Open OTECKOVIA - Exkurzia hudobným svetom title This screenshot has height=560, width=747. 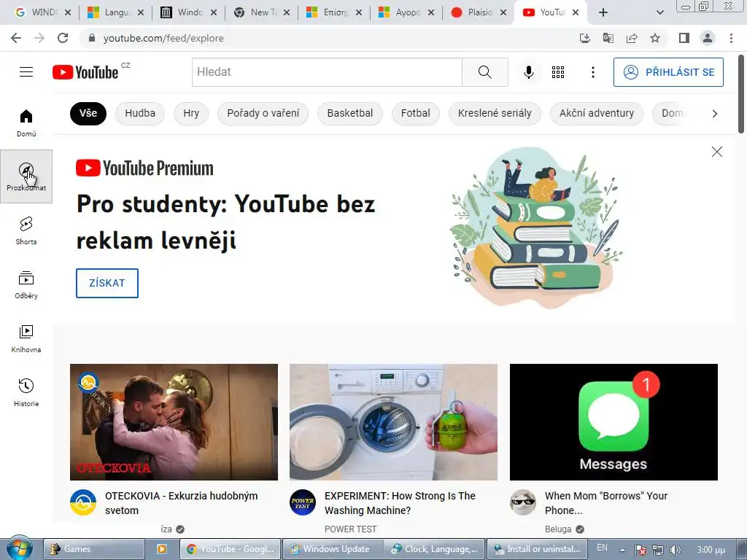181,503
